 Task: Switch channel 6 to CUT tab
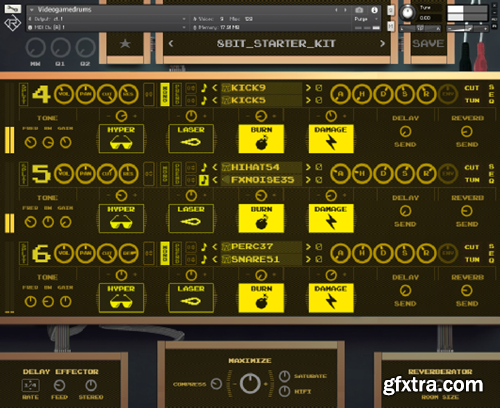click(x=472, y=247)
